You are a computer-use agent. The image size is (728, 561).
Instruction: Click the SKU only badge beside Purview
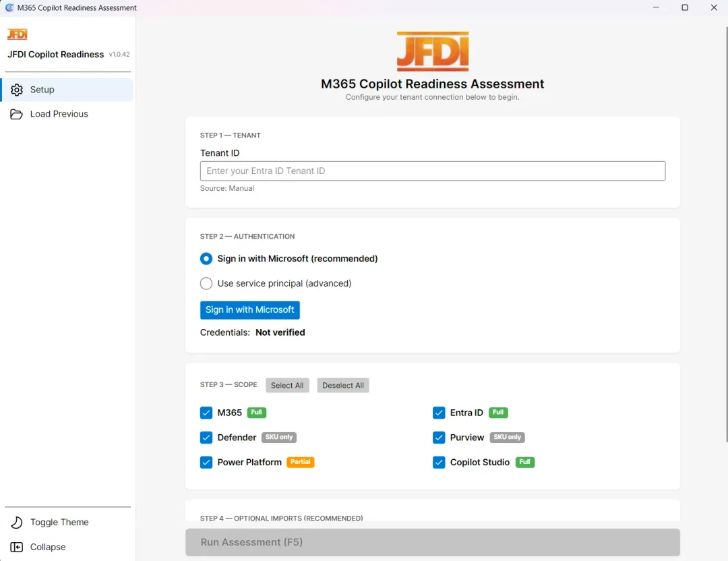(x=507, y=438)
